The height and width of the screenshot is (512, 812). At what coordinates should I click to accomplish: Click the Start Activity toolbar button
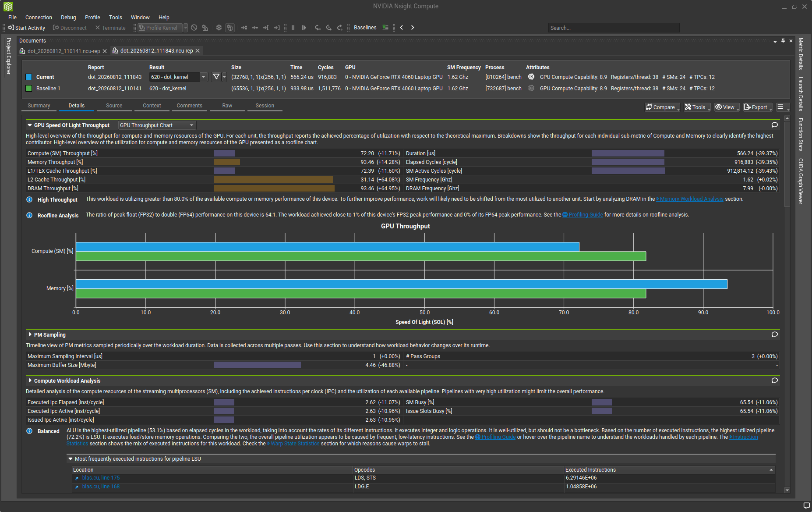(26, 28)
